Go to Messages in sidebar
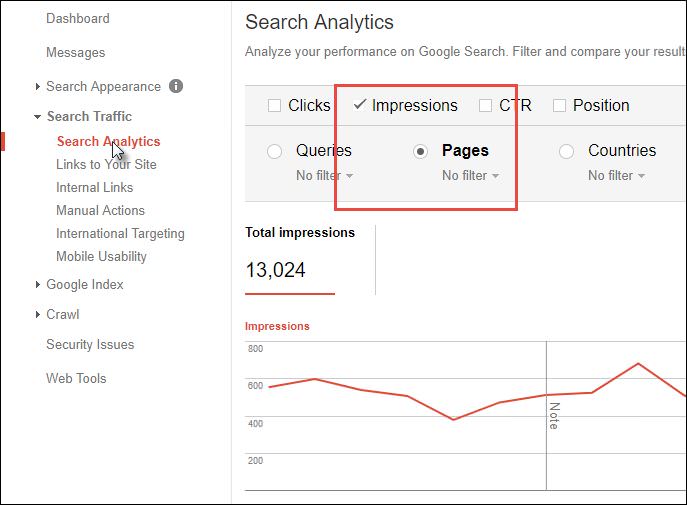The image size is (687, 505). coord(75,52)
